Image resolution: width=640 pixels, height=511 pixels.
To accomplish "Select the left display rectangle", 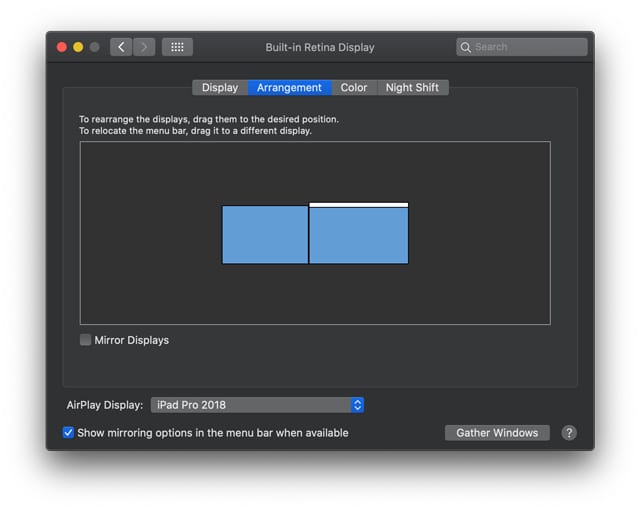I will (x=265, y=235).
